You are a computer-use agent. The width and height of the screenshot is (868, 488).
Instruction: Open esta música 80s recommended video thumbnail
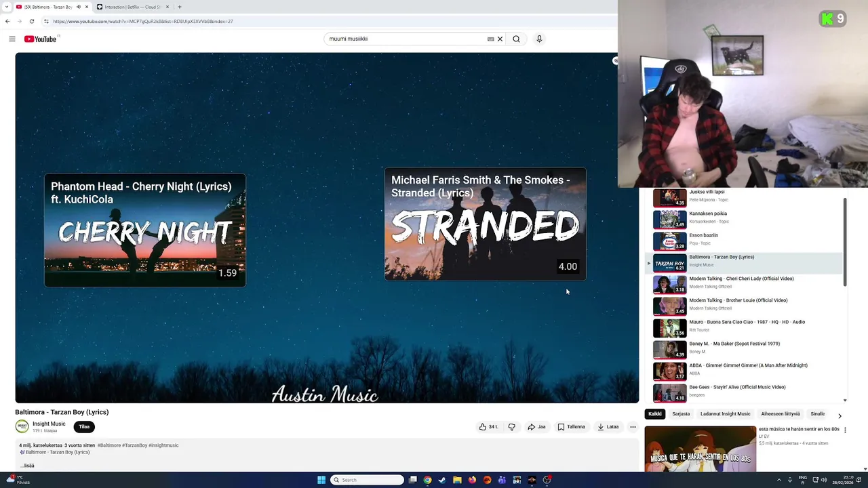tap(700, 449)
